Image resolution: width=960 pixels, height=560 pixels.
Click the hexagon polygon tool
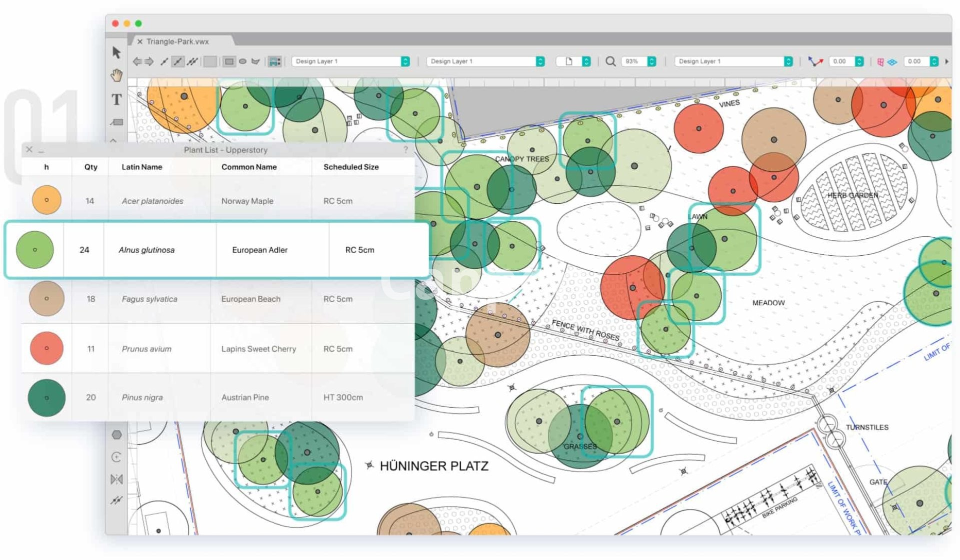[116, 435]
